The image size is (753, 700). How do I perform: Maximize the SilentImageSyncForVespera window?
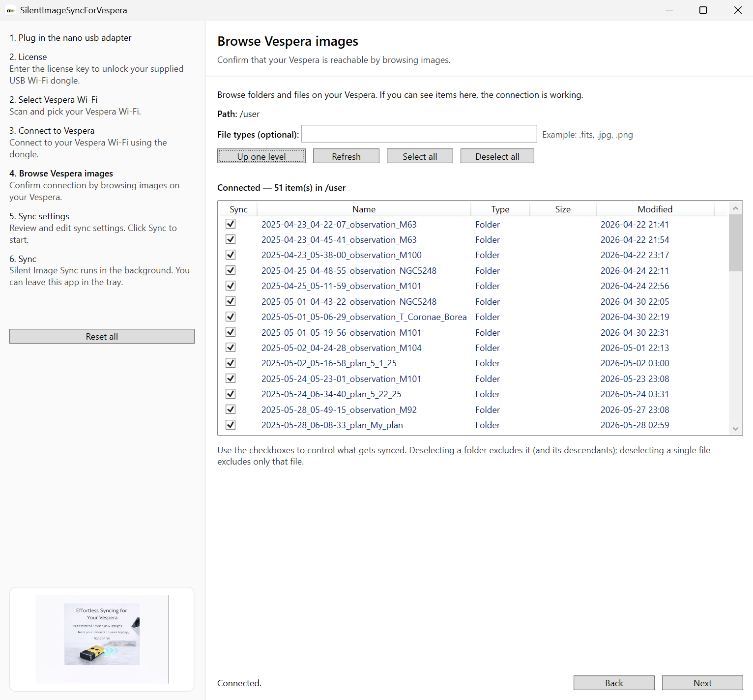point(703,10)
